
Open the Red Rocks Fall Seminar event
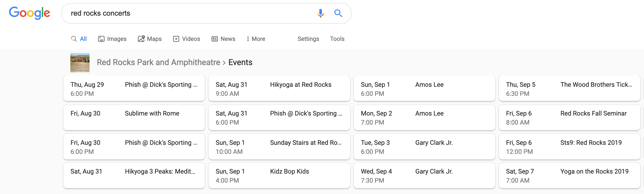click(569, 118)
